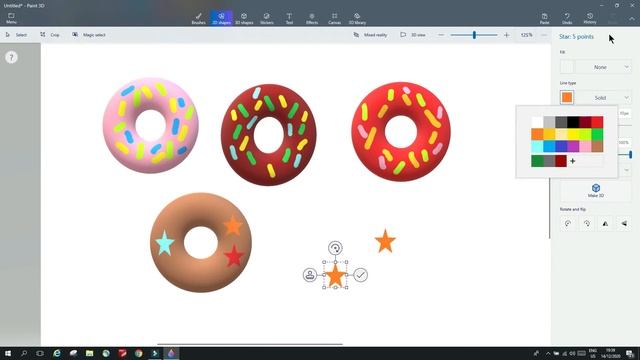
Task: Confirm the star with the checkmark
Action: (360, 275)
